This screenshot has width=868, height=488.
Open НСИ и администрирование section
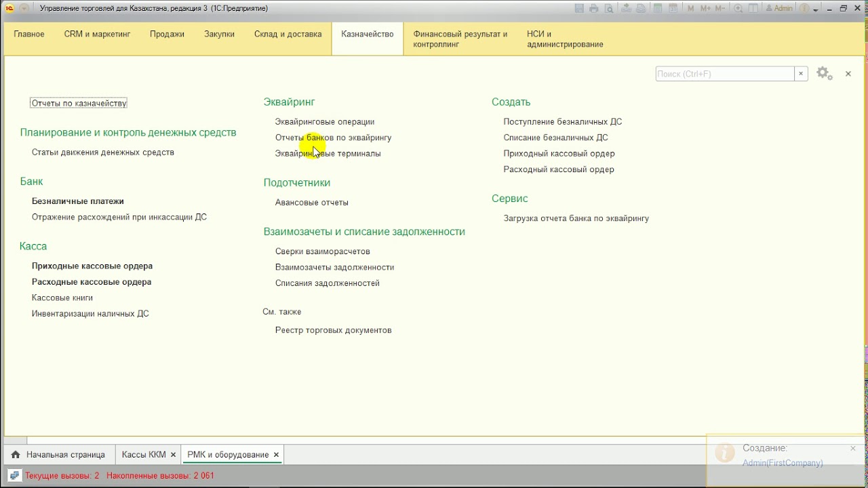click(565, 39)
